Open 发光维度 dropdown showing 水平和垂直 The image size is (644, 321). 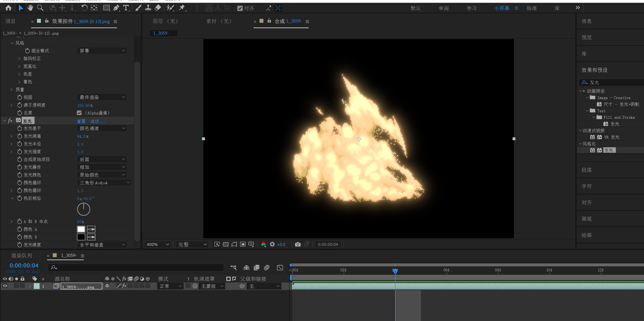(x=102, y=245)
